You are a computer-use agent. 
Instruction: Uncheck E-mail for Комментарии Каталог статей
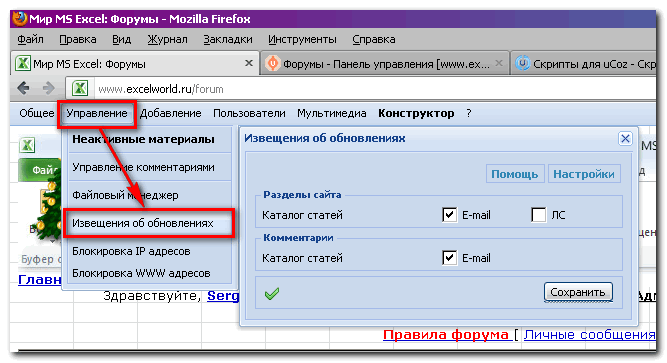tap(449, 257)
